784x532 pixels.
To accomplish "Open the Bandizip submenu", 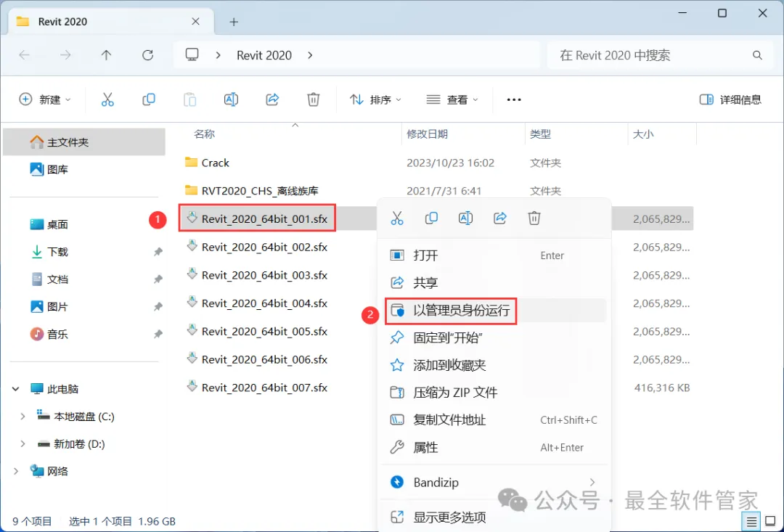I will click(x=495, y=483).
